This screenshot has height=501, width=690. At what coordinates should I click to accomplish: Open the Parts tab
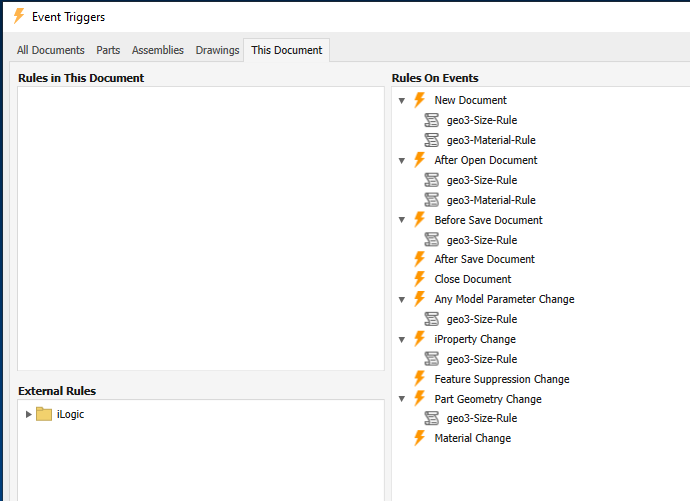click(x=108, y=50)
